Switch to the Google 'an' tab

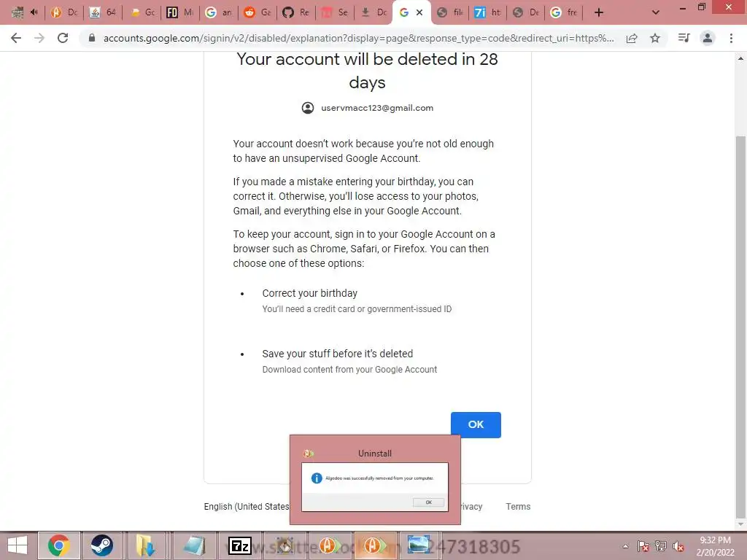click(219, 12)
